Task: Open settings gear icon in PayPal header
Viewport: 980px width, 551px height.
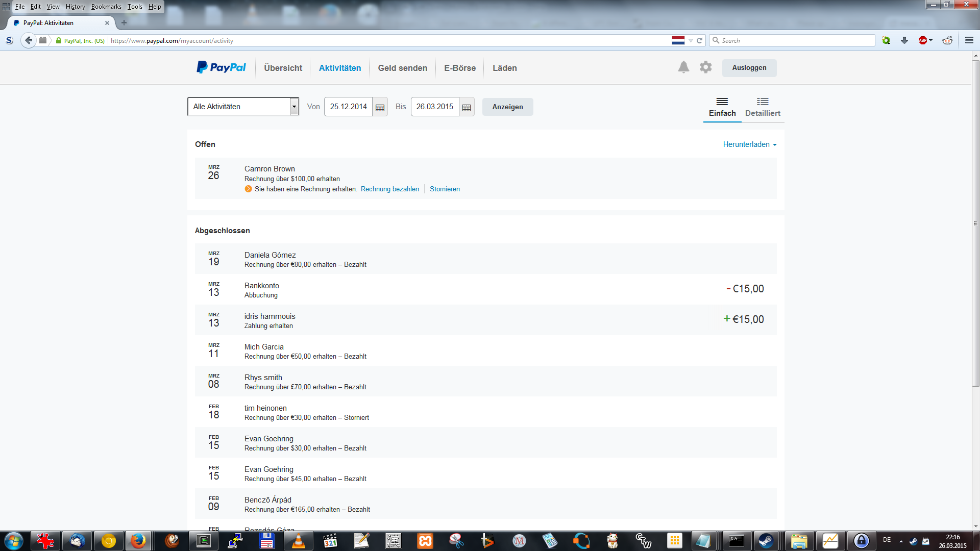Action: [x=705, y=67]
